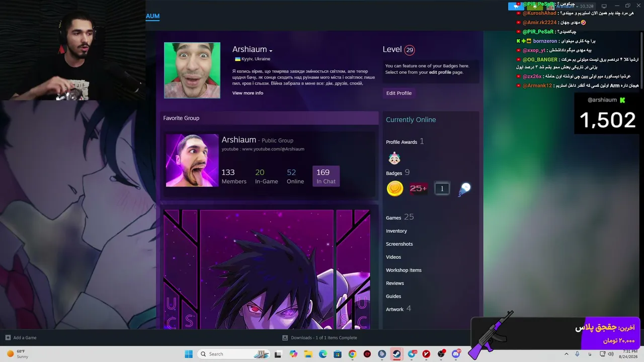Click the Ukraine flag icon
The width and height of the screenshot is (644, 362).
point(237,59)
